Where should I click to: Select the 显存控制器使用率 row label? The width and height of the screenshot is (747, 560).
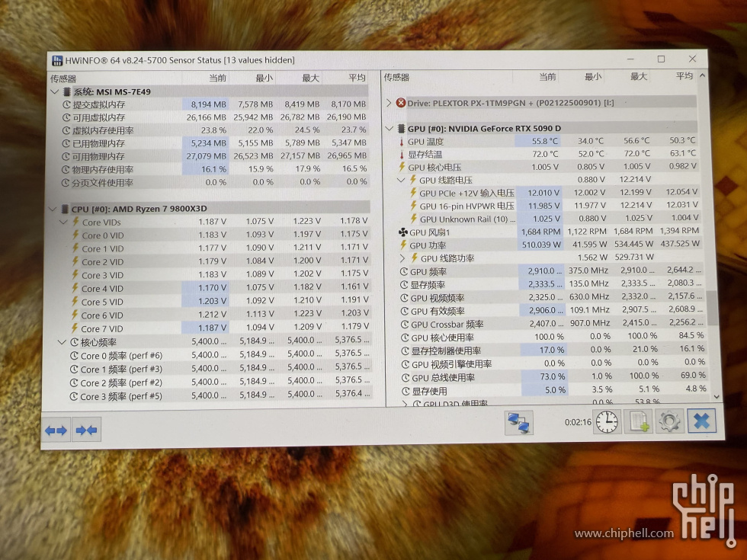point(447,351)
